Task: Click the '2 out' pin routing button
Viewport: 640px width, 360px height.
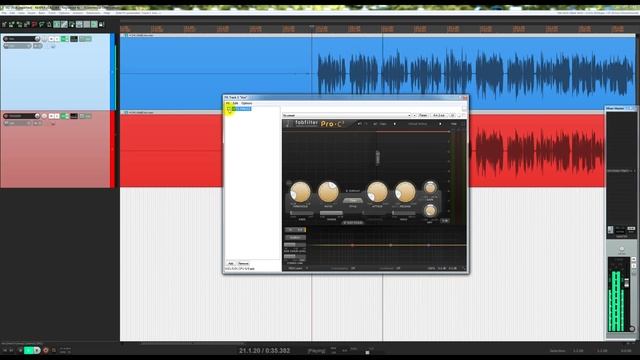Action: (x=439, y=116)
